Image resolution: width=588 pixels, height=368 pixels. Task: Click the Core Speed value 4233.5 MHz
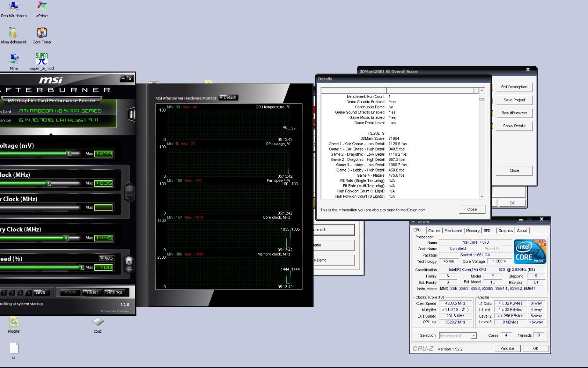coord(455,304)
